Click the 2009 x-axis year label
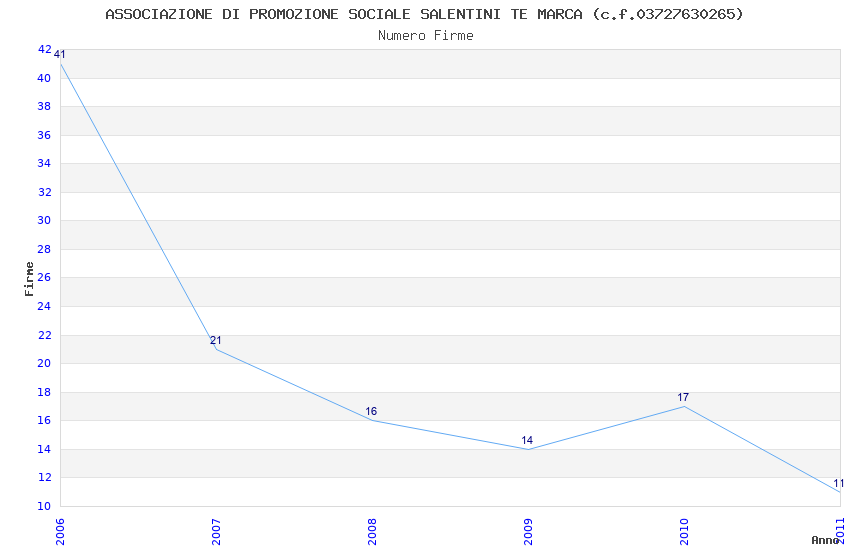The image size is (850, 550). (x=528, y=531)
